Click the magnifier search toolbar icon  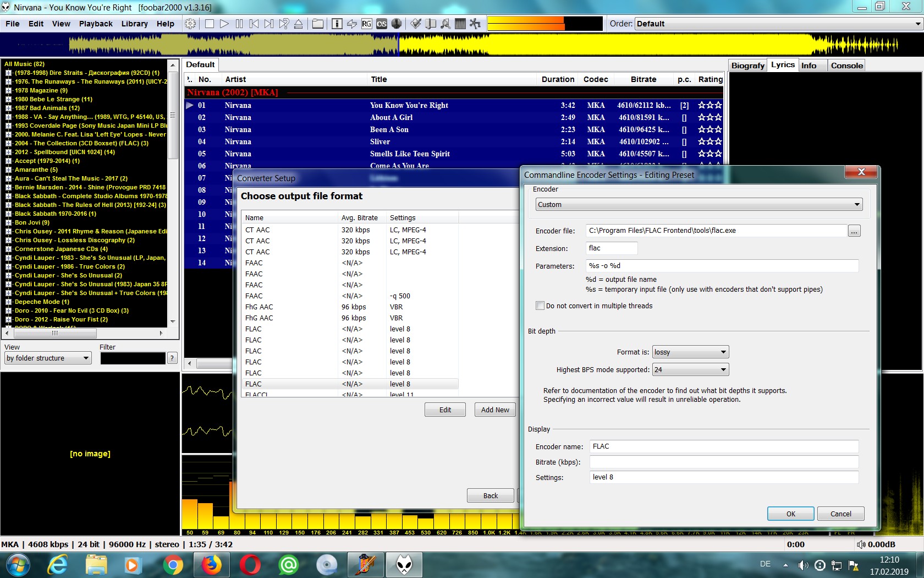pos(446,24)
